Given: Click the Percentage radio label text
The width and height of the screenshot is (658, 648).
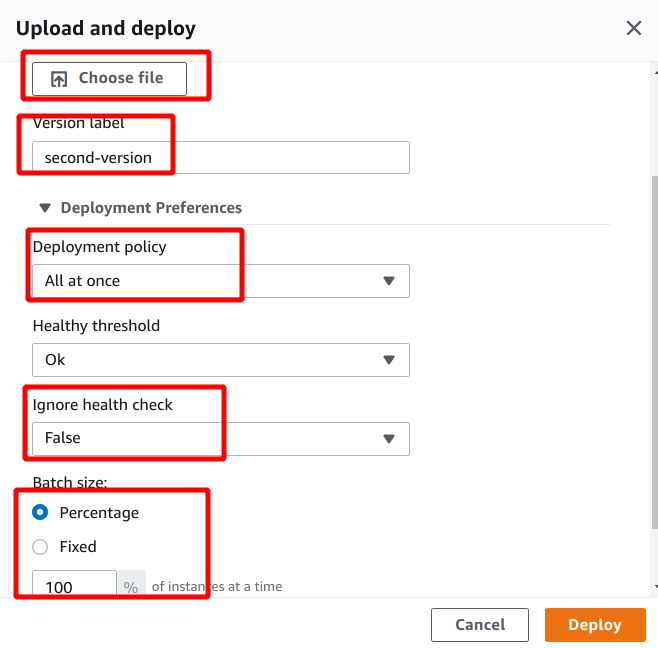Looking at the screenshot, I should (x=99, y=513).
